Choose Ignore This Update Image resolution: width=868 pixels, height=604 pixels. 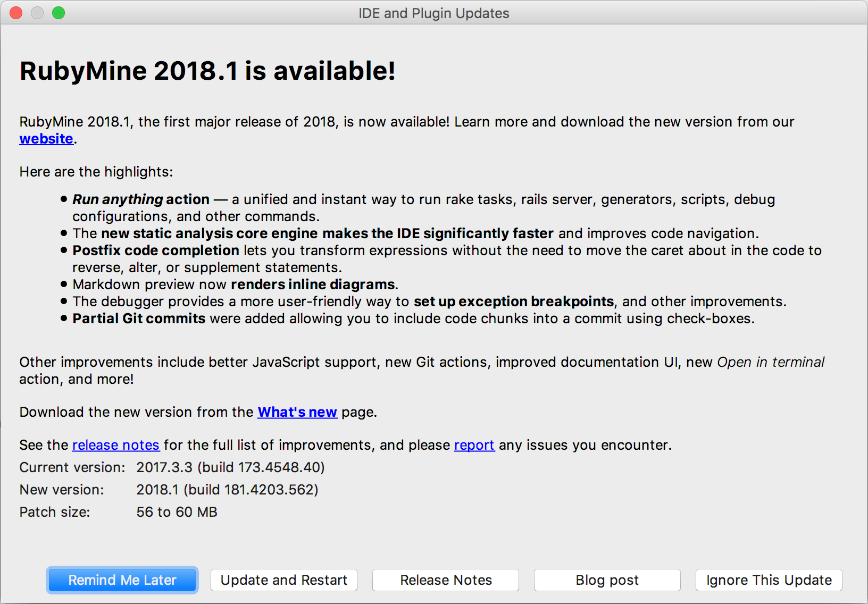769,580
